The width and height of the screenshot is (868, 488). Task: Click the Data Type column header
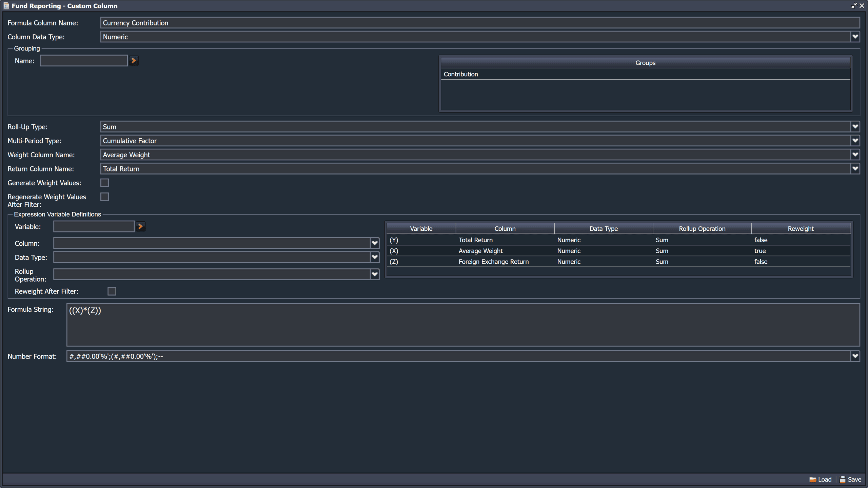coord(604,229)
